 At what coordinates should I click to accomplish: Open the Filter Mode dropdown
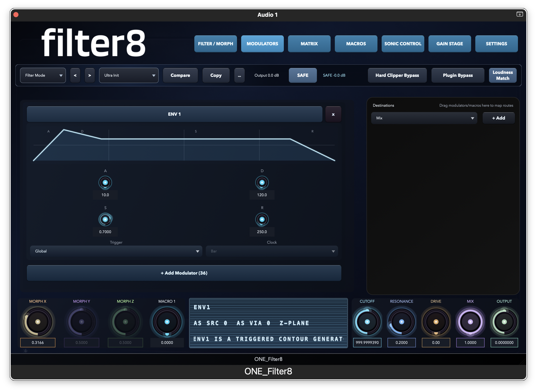click(x=43, y=75)
